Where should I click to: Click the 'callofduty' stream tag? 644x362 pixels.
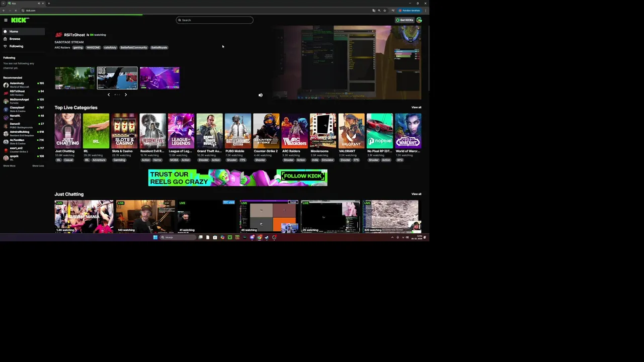coord(110,48)
